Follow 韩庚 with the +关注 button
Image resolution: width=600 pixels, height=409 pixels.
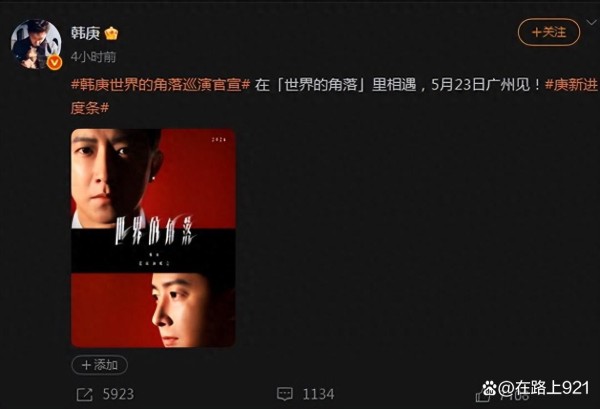(x=549, y=33)
